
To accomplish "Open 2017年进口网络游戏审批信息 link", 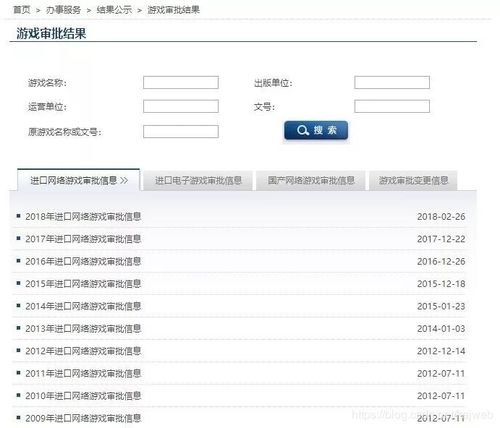I will 83,239.
